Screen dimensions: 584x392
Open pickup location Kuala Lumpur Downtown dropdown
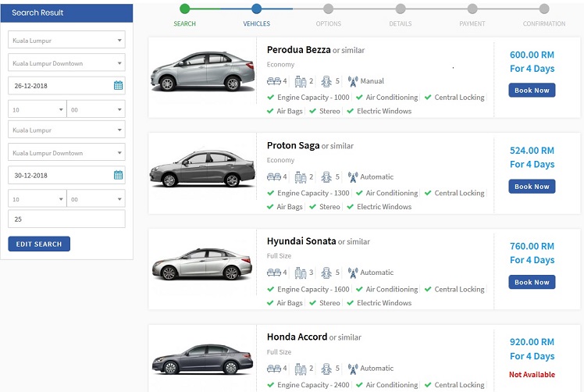pyautogui.click(x=66, y=62)
